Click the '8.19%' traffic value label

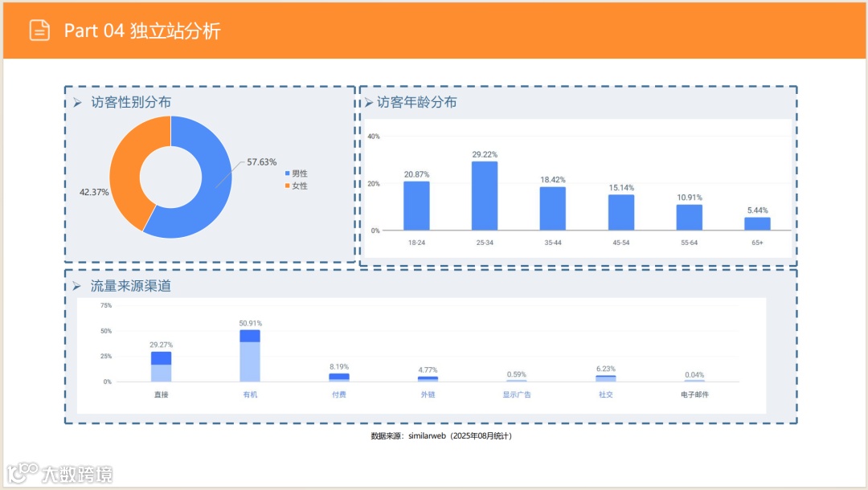tap(339, 367)
